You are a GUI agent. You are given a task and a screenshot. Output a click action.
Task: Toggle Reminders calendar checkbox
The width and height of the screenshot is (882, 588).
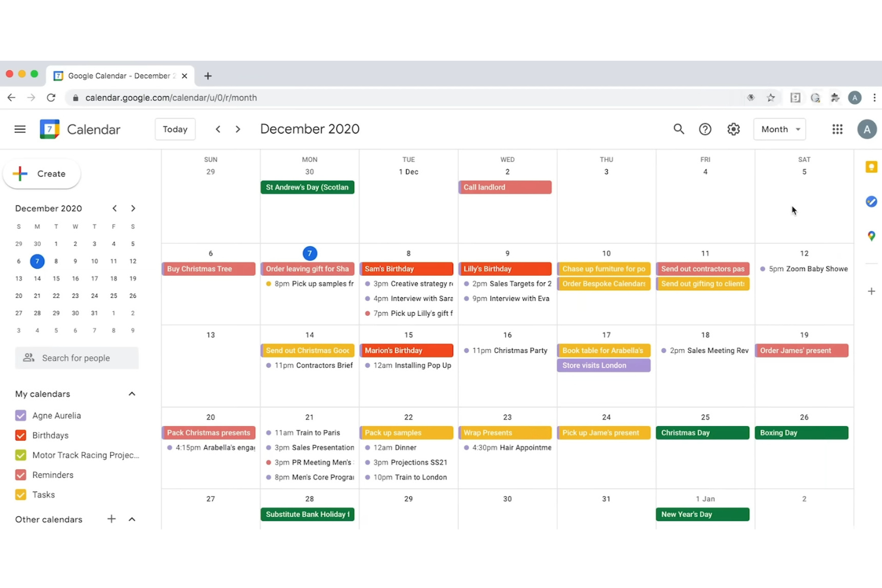tap(21, 475)
